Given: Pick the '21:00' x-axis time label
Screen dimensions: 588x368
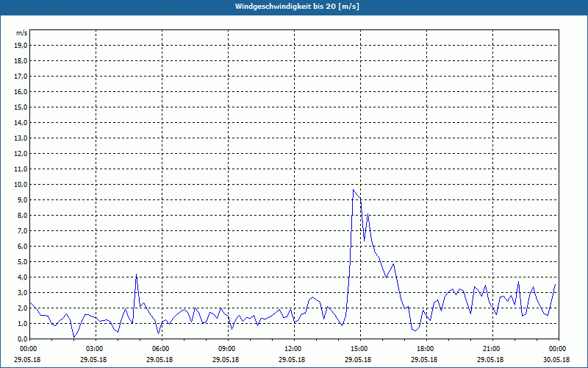Looking at the screenshot, I should (x=492, y=349).
